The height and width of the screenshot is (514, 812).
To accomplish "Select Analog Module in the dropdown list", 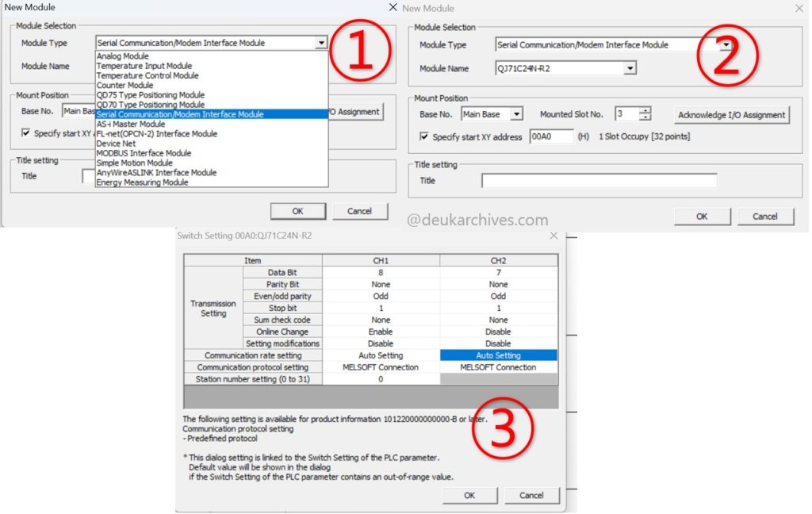I will (x=212, y=56).
